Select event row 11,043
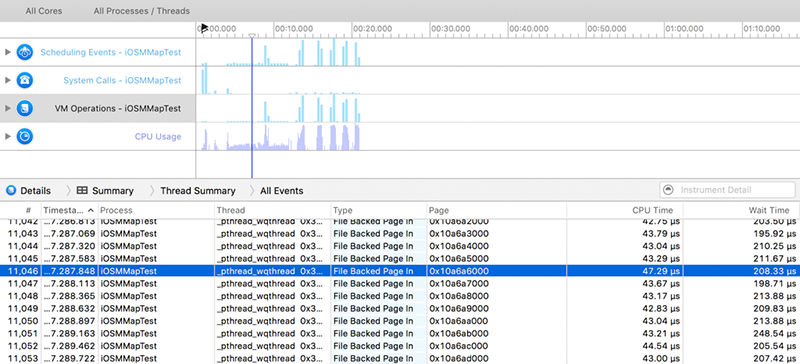 [400, 233]
